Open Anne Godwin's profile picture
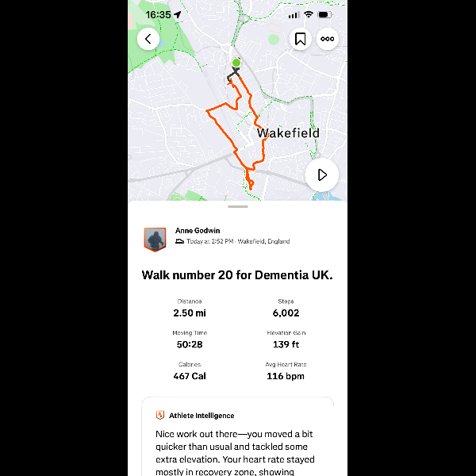Image resolution: width=476 pixels, height=476 pixels. (155, 239)
